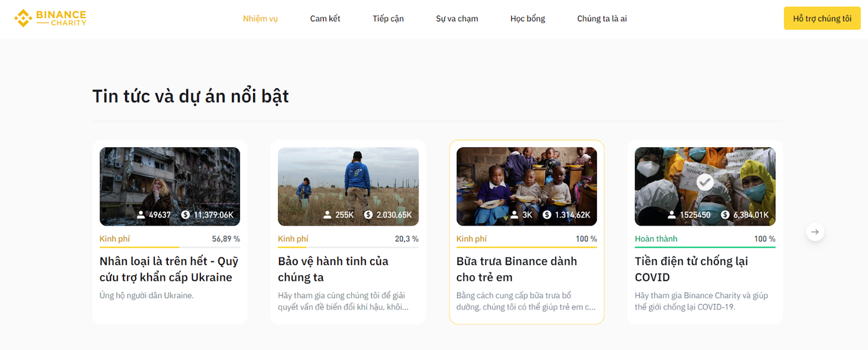
Task: Click the completed checkmark on COVID image
Action: (705, 182)
